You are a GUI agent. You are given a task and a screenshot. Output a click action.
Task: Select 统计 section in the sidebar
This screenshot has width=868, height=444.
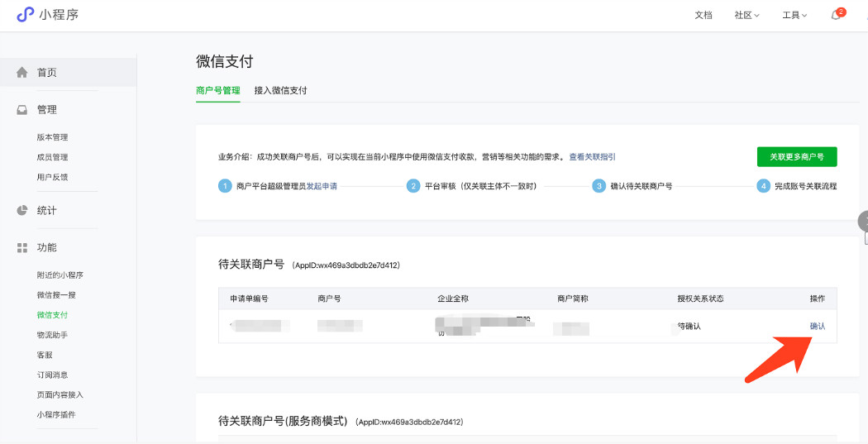47,210
